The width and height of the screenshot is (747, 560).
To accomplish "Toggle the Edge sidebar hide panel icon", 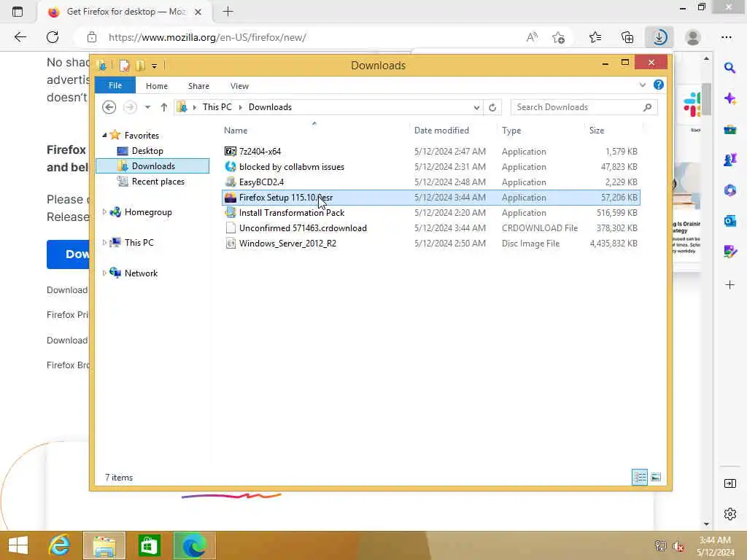I will (729, 483).
